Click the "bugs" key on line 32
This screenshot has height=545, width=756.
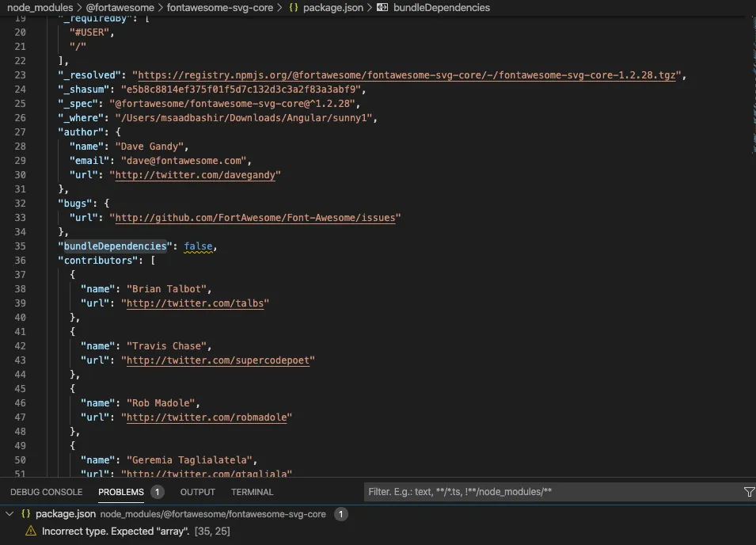tap(78, 204)
